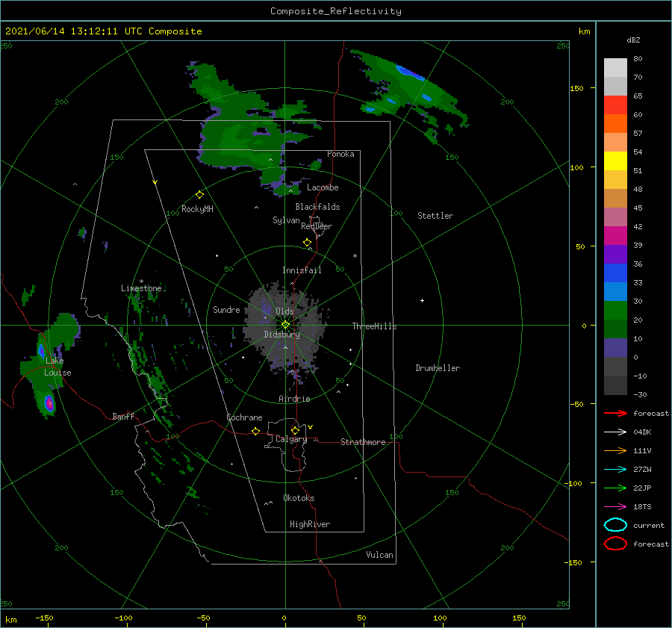
Task: Click the yellow diamond marker below Cochrane
Action: tap(256, 431)
